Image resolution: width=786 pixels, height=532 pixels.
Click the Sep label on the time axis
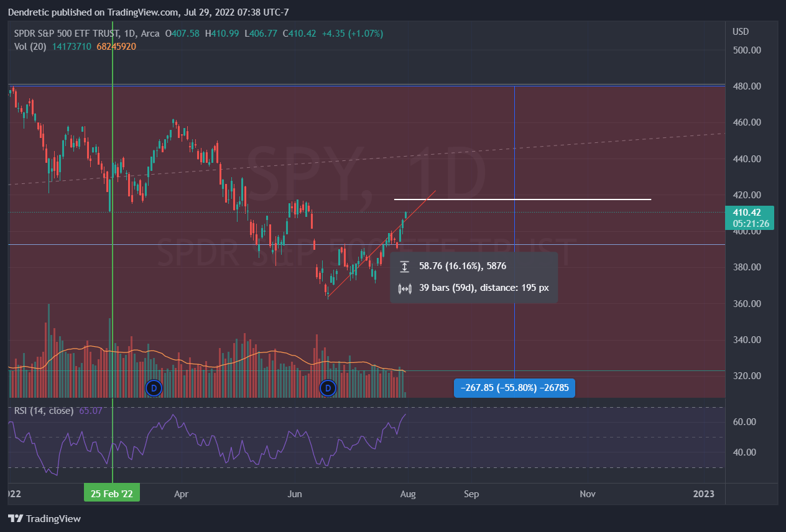coord(471,494)
